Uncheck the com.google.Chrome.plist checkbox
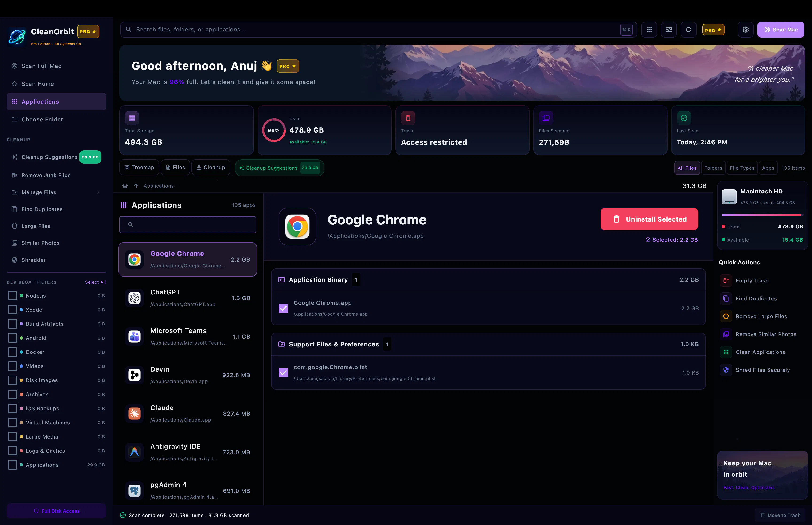812x525 pixels. click(x=283, y=373)
